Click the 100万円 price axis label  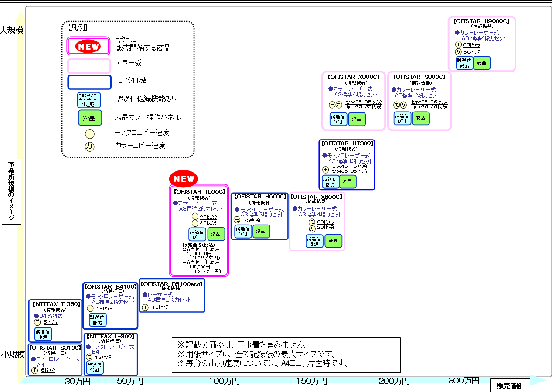224,382
